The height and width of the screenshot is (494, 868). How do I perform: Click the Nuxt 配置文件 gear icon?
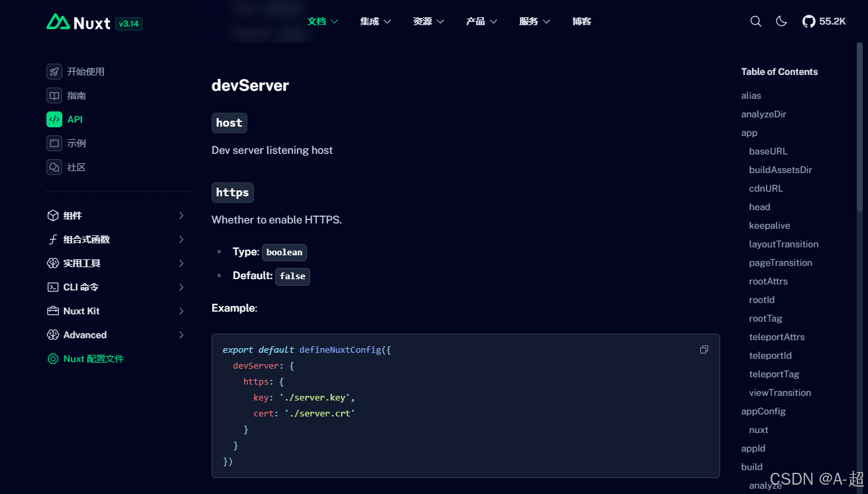[x=54, y=358]
